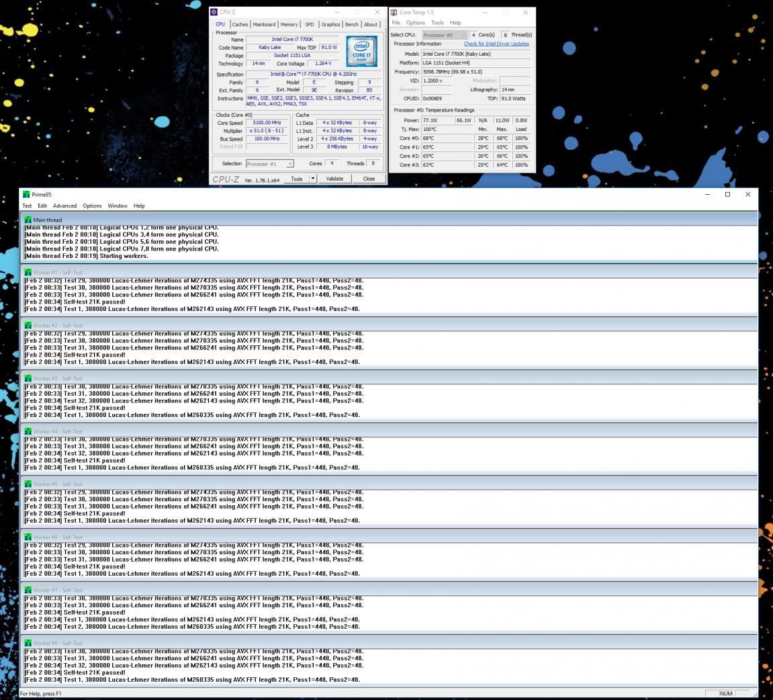Open the File menu in Core Temp
The image size is (773, 700).
(396, 23)
